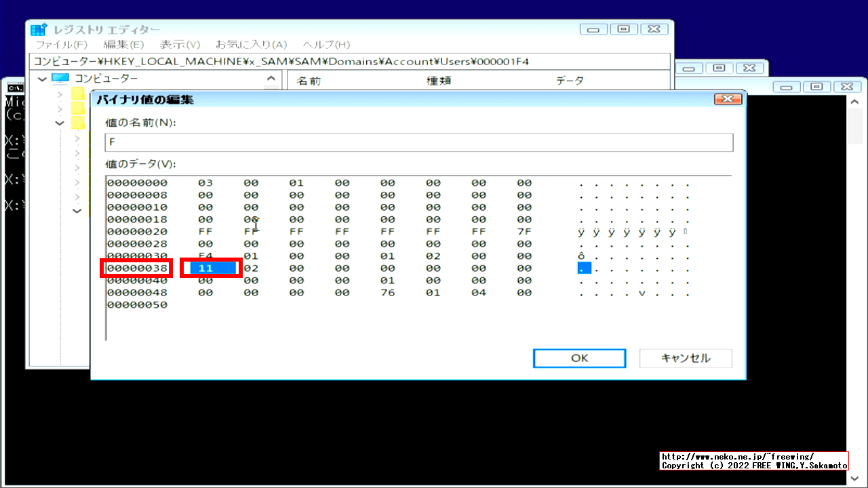Viewport: 868px width, 488px height.
Task: Collapse the コンピューター tree node
Action: 42,79
